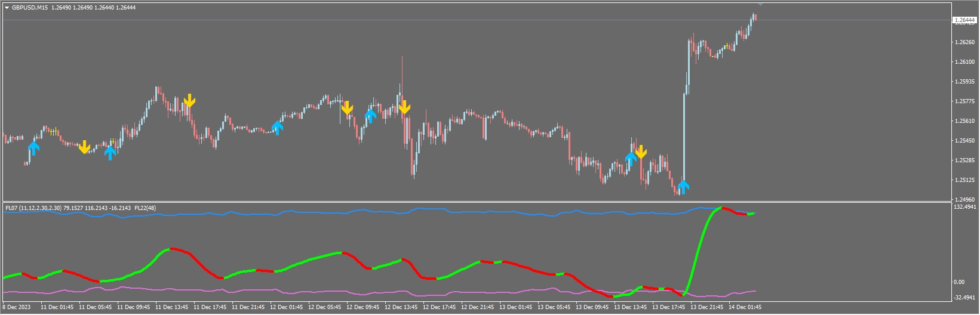Click the 12 Dec 09:45 time label
Viewport: 980px width, 315px height.
coord(363,308)
